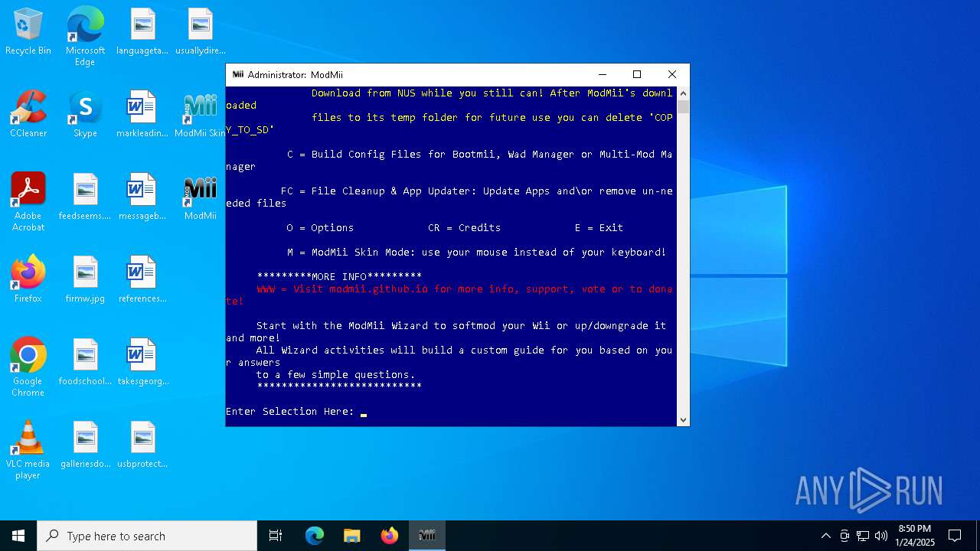Open ModMii window system menu icon
Screen dimensions: 980x551
tap(237, 74)
